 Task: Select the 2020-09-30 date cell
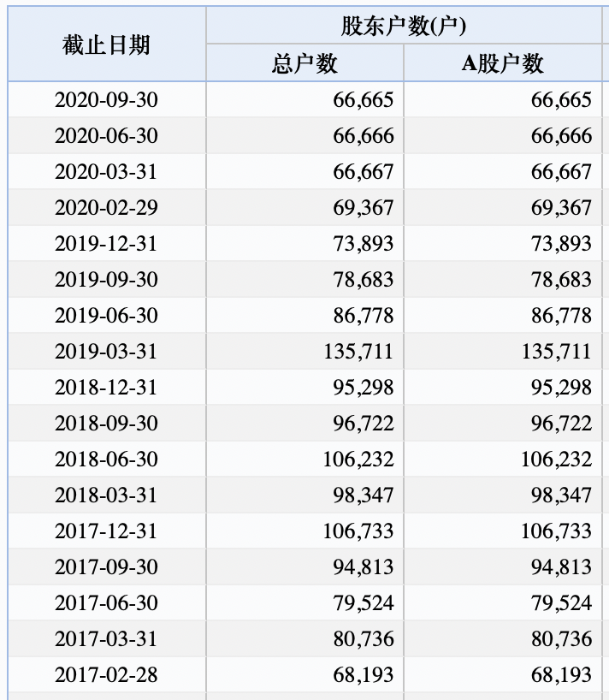(x=106, y=100)
